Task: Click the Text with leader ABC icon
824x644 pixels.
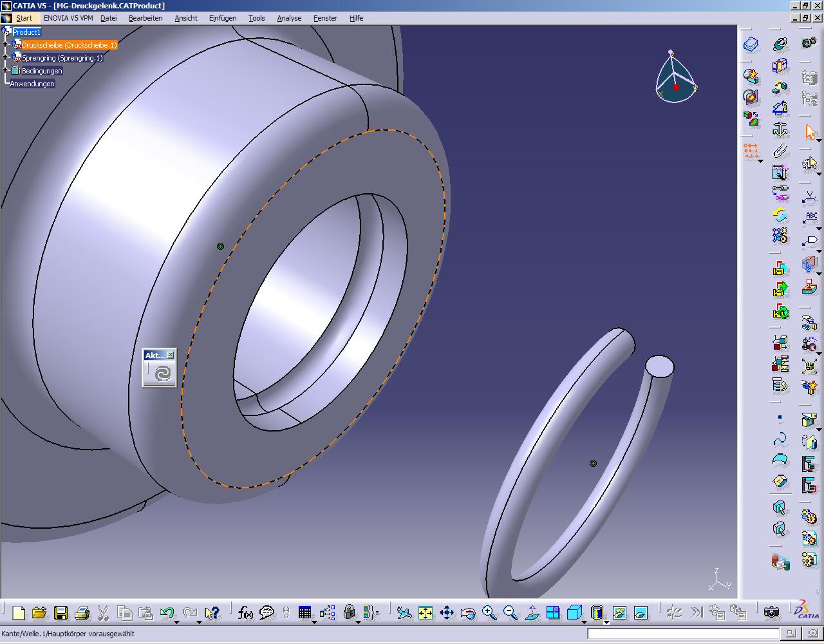Action: (x=810, y=218)
